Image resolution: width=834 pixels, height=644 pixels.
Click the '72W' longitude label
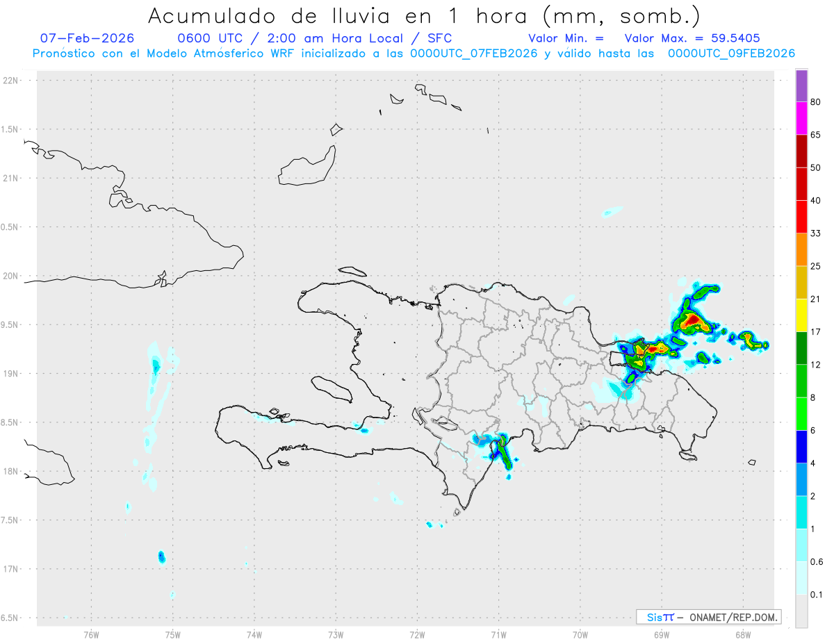click(x=417, y=634)
